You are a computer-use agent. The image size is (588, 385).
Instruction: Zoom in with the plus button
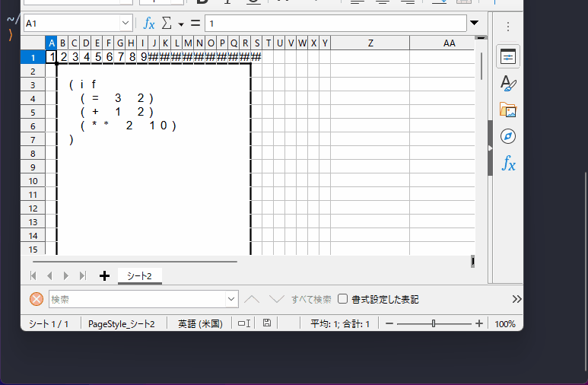coord(479,323)
